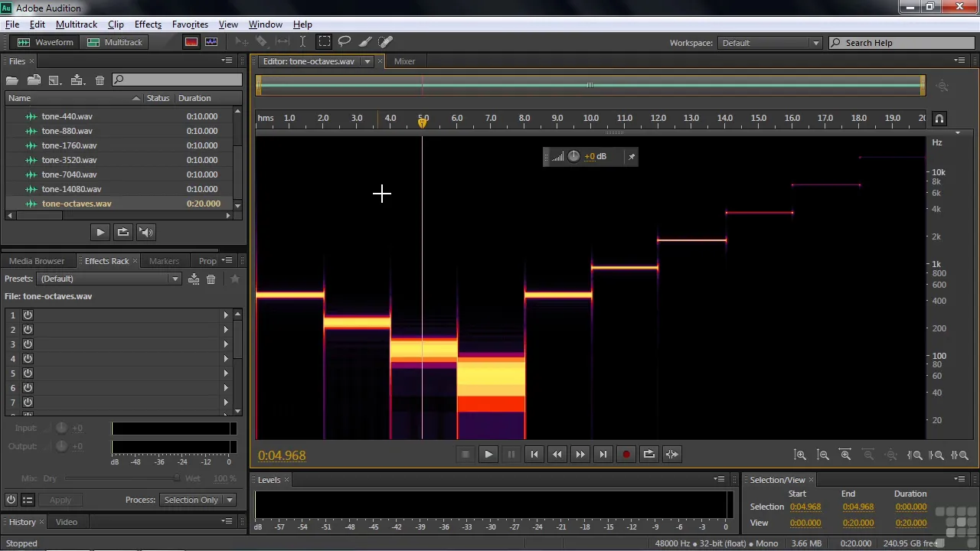The width and height of the screenshot is (980, 551).
Task: Expand effect slot 1 arrow menu
Action: [226, 315]
